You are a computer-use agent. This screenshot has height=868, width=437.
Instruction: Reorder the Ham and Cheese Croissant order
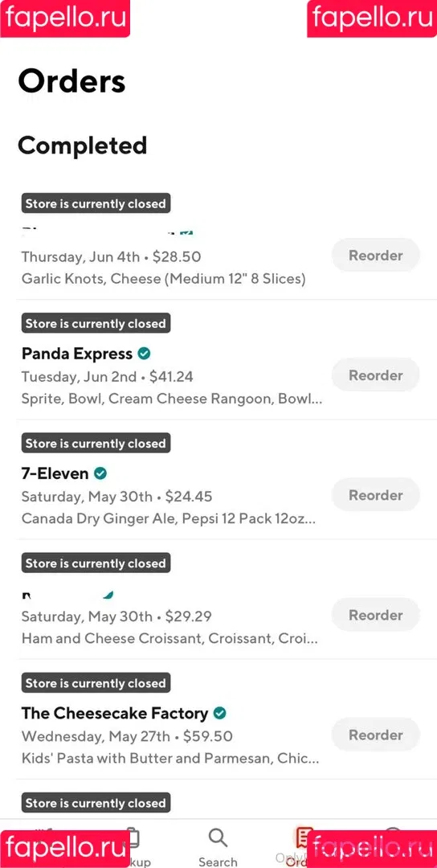click(x=376, y=615)
